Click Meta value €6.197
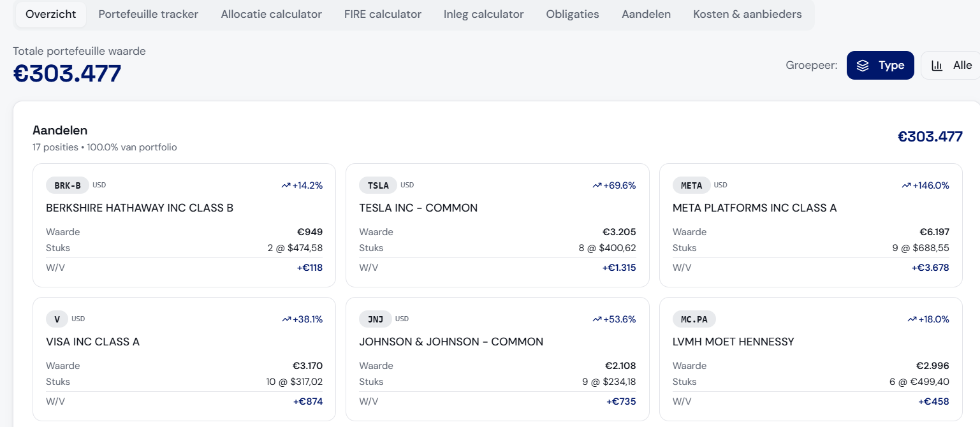This screenshot has width=980, height=427. 934,232
